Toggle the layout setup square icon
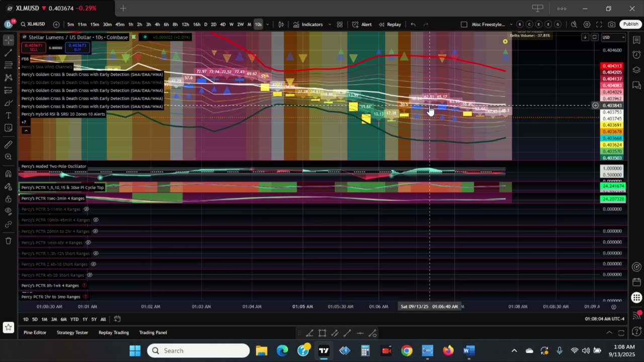Screen dimensions: 644x362 coord(464,24)
